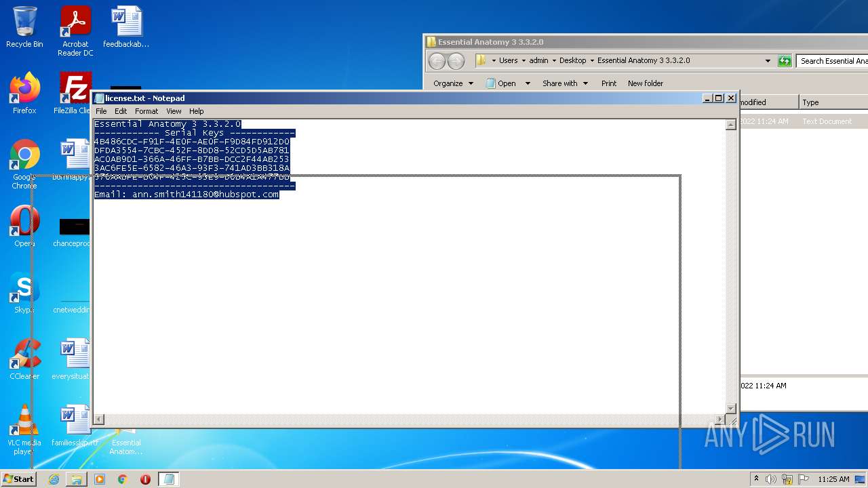This screenshot has height=488, width=868.
Task: Expand the address bar history dropdown
Action: click(768, 60)
